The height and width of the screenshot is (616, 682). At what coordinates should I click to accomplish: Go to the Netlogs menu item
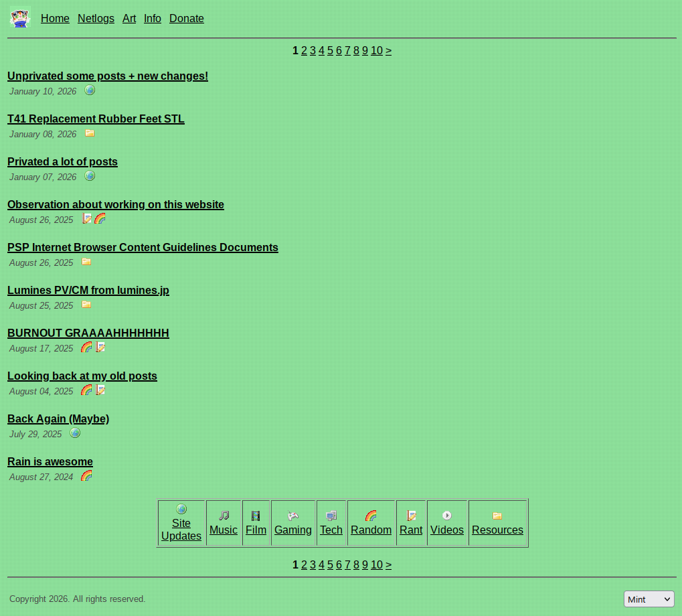pyautogui.click(x=96, y=19)
